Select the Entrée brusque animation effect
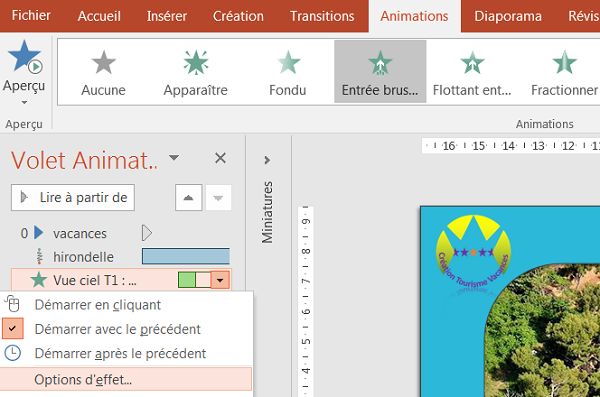The image size is (600, 397). coord(380,72)
